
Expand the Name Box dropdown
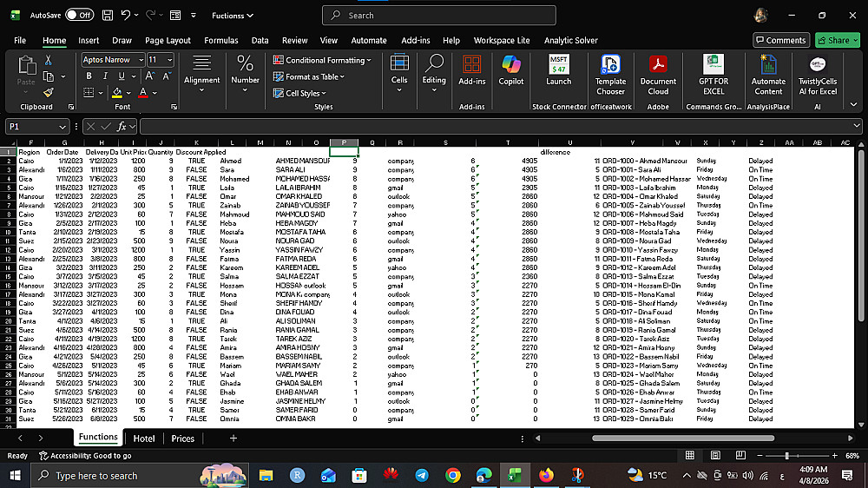pos(62,127)
